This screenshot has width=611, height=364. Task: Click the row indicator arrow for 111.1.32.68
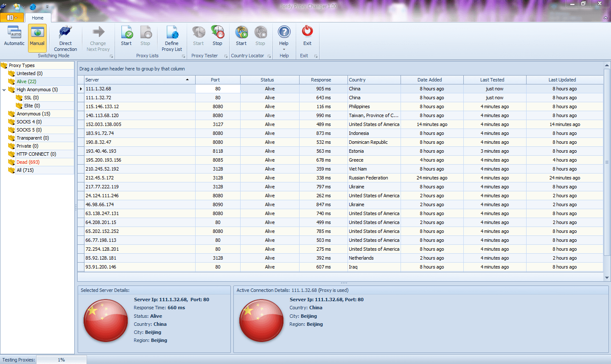pyautogui.click(x=81, y=89)
